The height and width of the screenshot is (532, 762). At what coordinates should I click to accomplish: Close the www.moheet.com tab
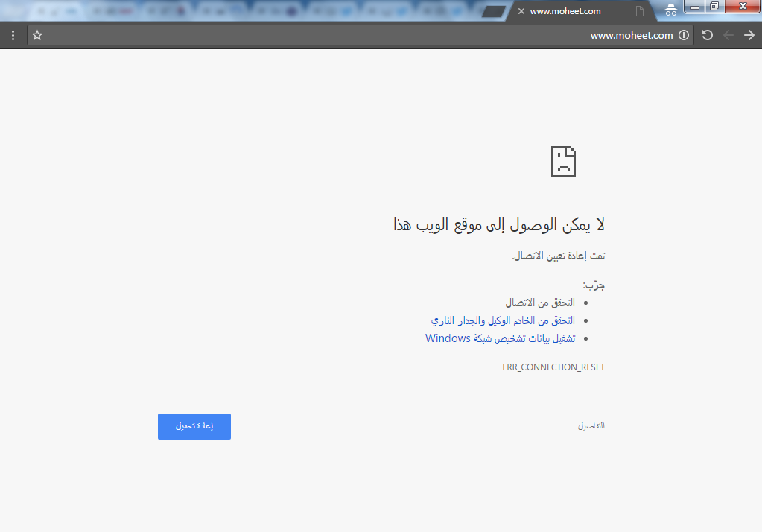(521, 11)
